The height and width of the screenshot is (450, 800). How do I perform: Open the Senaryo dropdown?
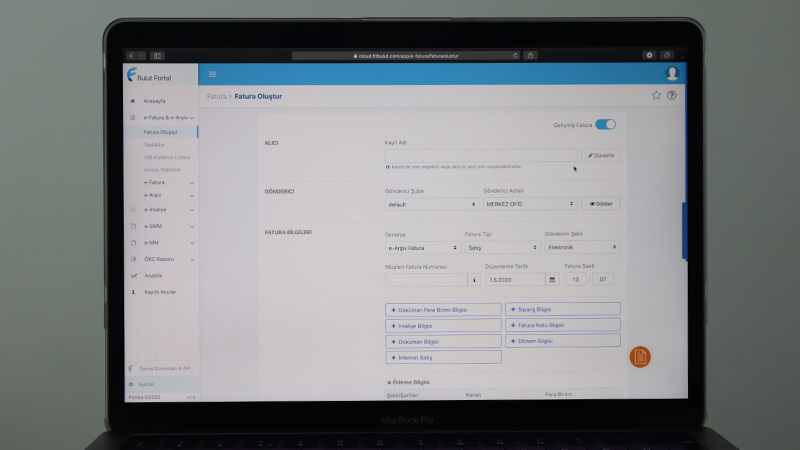pos(422,248)
